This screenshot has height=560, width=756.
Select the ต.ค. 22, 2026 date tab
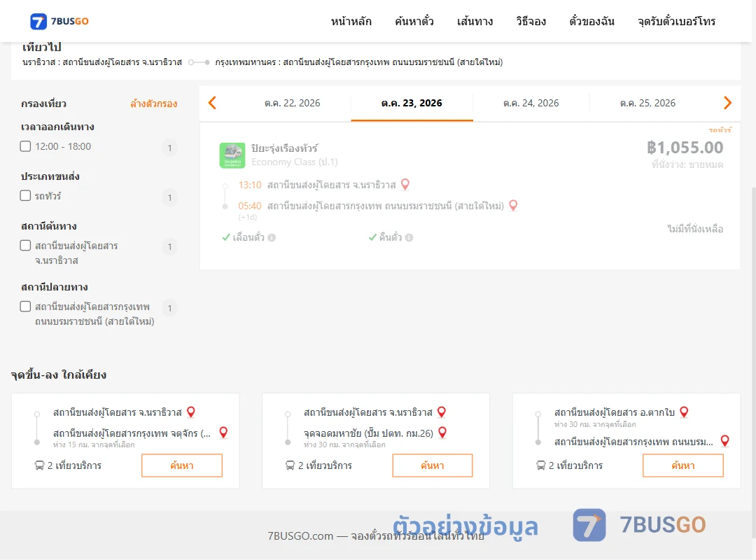tap(292, 103)
